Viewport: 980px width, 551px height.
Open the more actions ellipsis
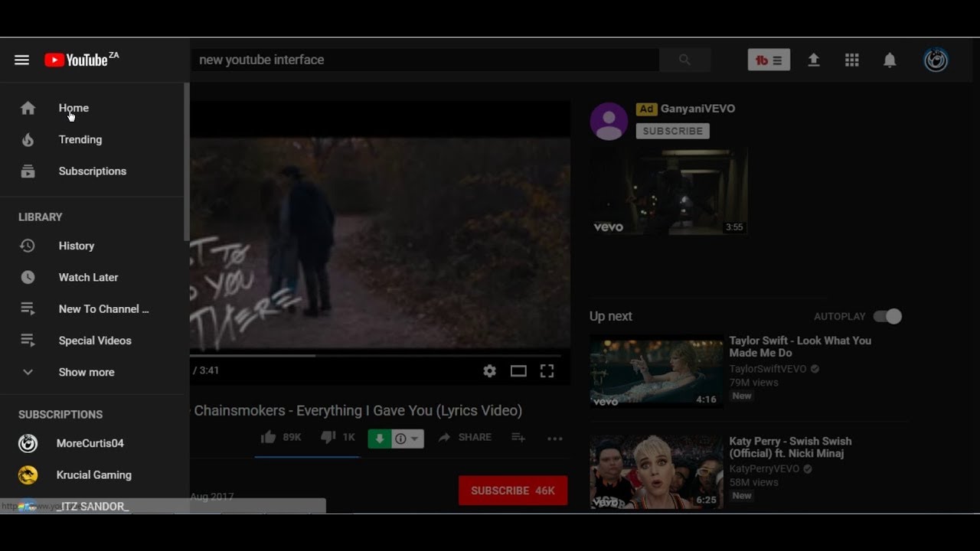click(555, 439)
